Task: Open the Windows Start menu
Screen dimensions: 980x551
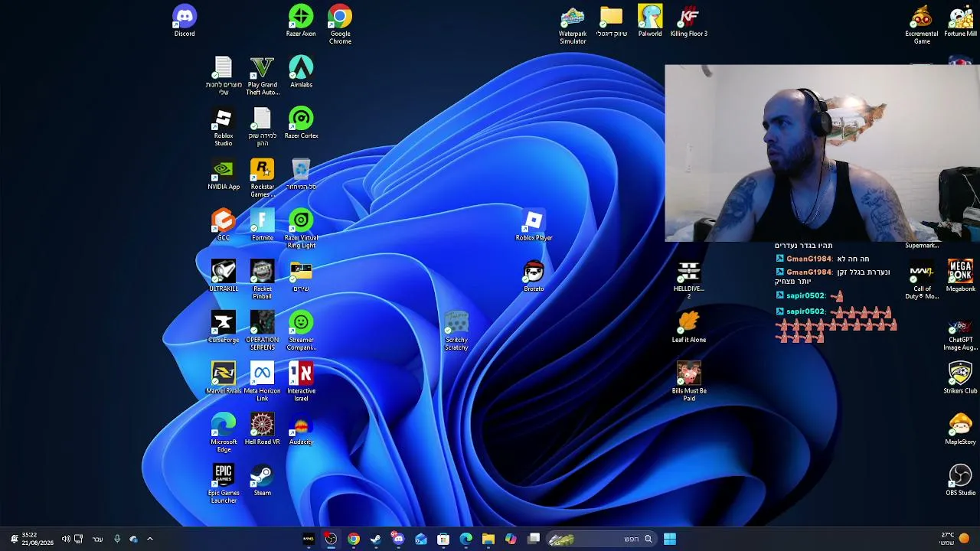Action: click(x=670, y=539)
